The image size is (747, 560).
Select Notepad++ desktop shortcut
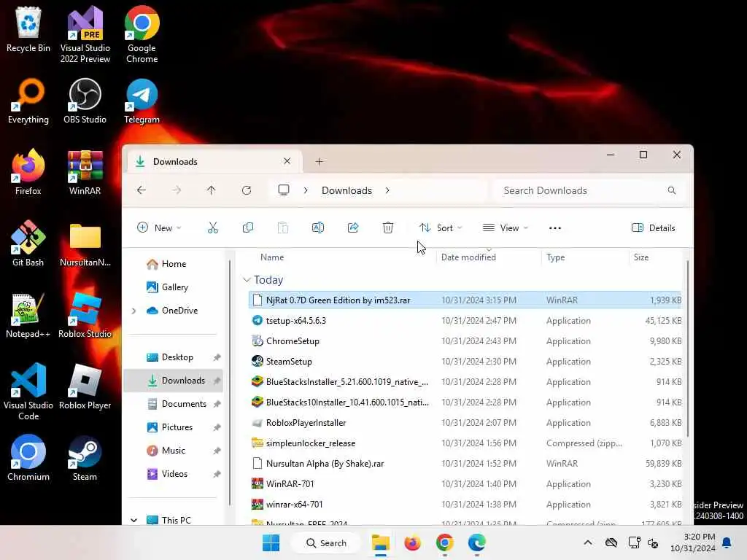point(28,315)
